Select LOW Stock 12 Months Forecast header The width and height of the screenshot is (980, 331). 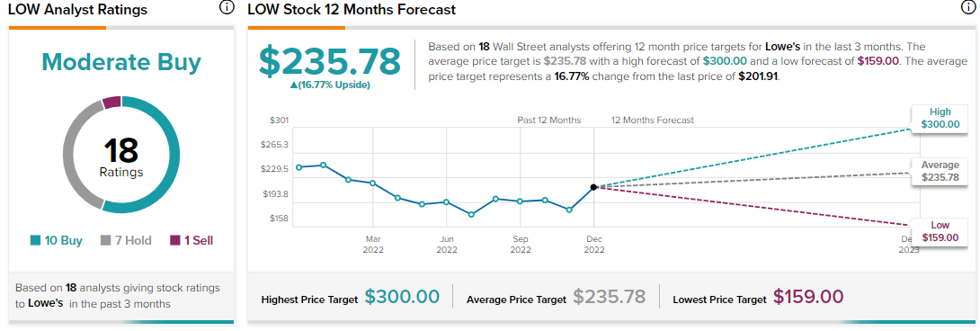tap(352, 10)
